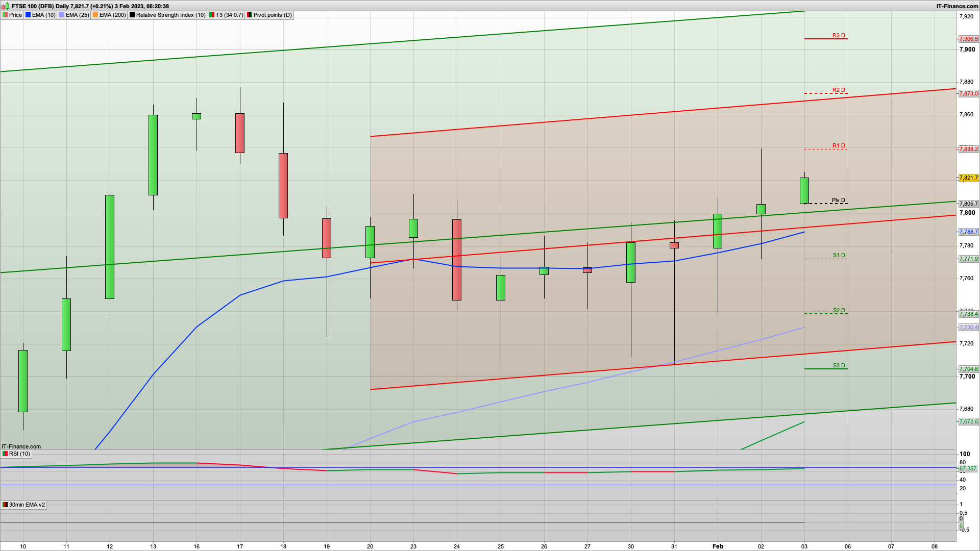Click the S2 D pivot level label

(839, 310)
